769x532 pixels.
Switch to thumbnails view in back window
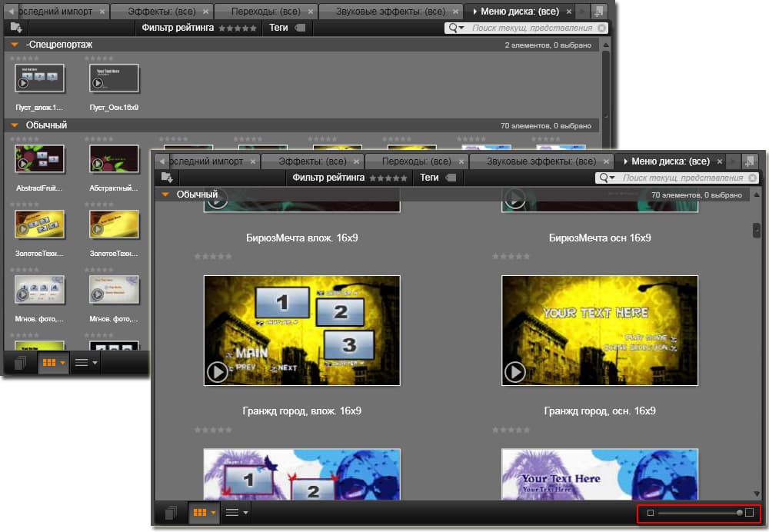(49, 363)
